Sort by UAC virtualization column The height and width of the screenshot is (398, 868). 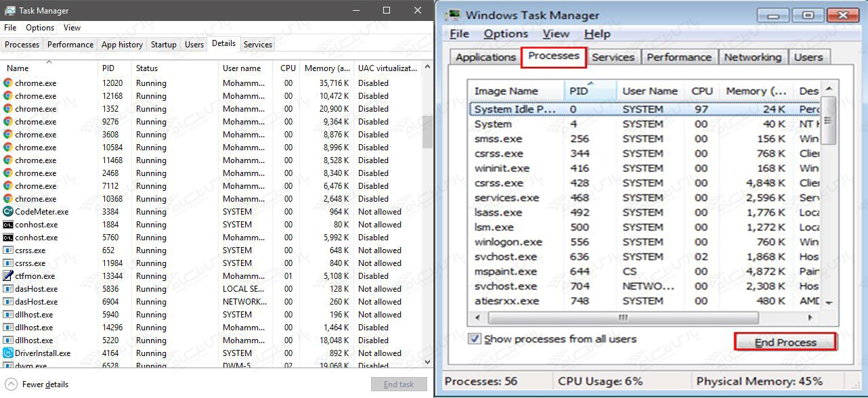387,68
